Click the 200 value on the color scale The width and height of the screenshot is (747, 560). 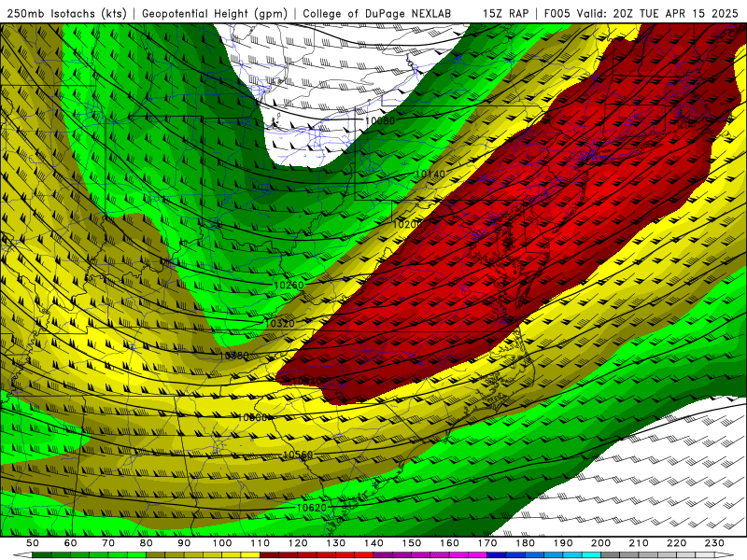600,543
